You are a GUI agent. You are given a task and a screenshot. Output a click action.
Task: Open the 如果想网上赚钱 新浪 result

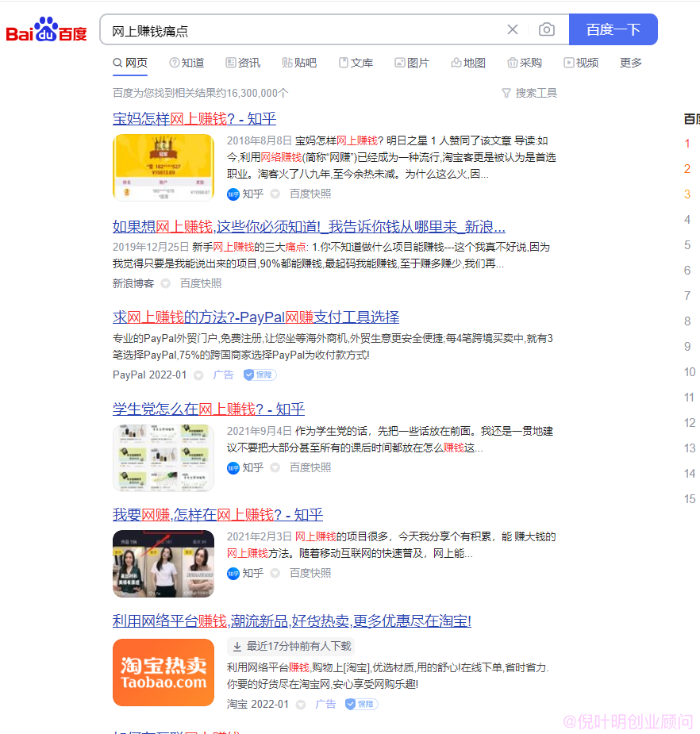click(309, 227)
